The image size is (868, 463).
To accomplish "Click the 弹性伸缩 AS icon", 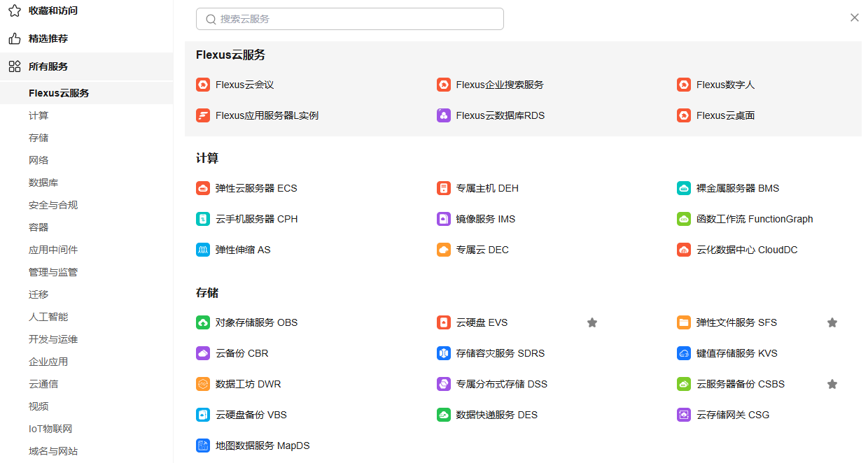I will (x=203, y=250).
